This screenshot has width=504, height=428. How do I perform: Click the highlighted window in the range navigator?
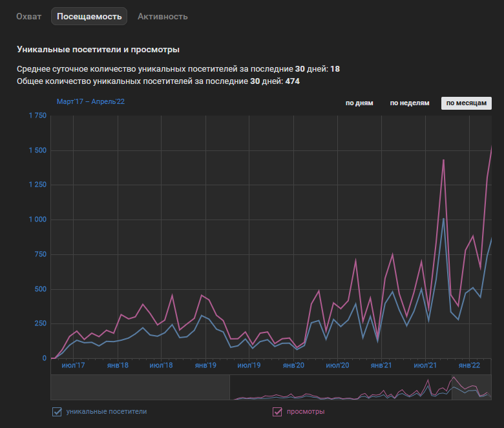[x=361, y=387]
